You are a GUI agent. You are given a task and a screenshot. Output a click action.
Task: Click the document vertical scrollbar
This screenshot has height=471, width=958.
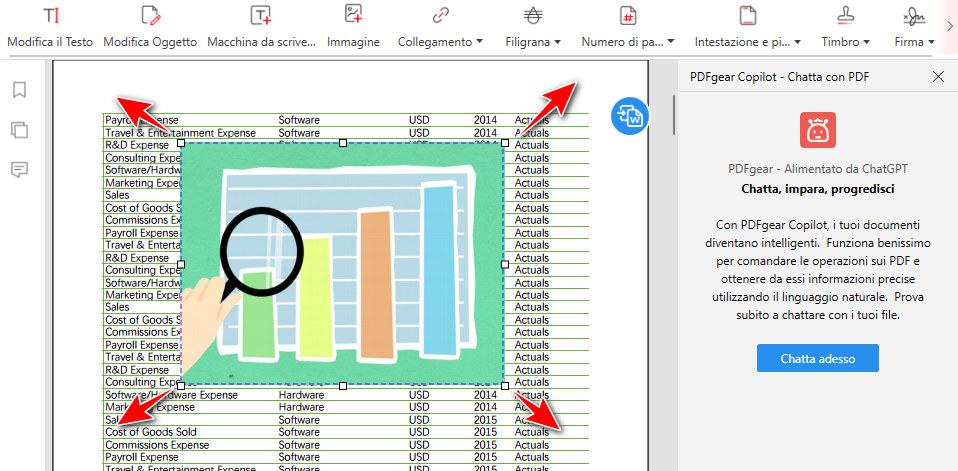[673, 115]
